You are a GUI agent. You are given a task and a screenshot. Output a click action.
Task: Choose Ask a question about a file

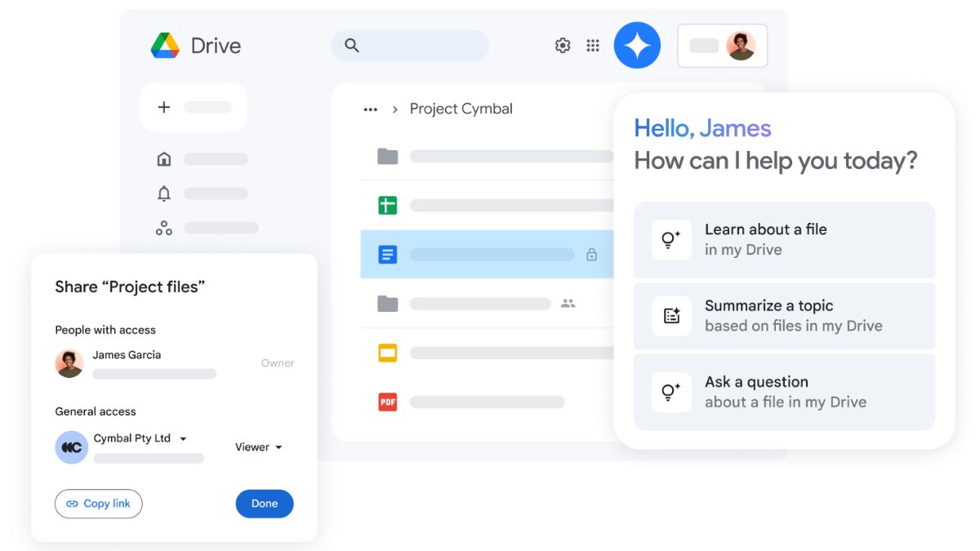(784, 392)
